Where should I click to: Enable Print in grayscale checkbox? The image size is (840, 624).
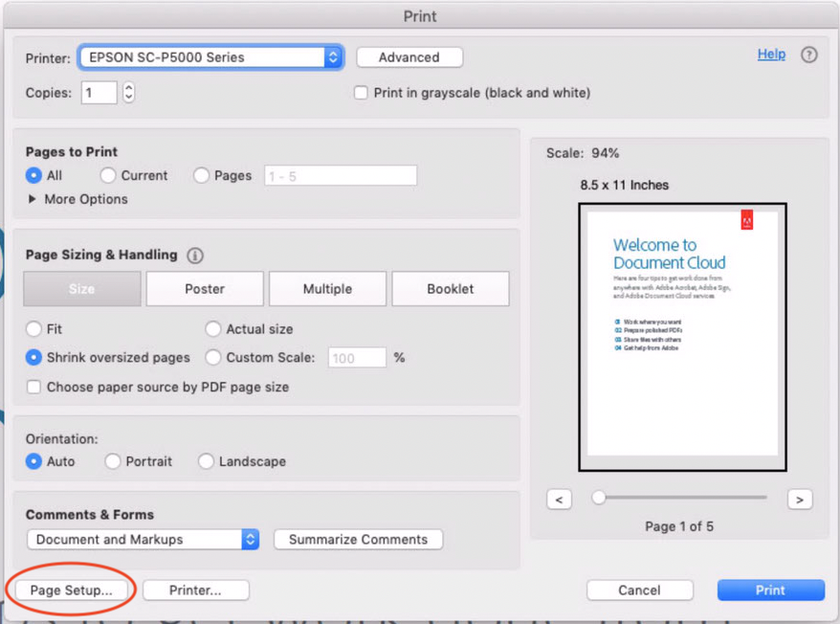coord(361,93)
